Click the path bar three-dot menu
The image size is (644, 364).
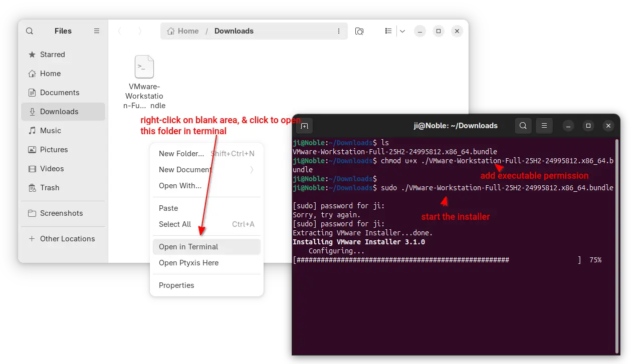click(x=339, y=31)
